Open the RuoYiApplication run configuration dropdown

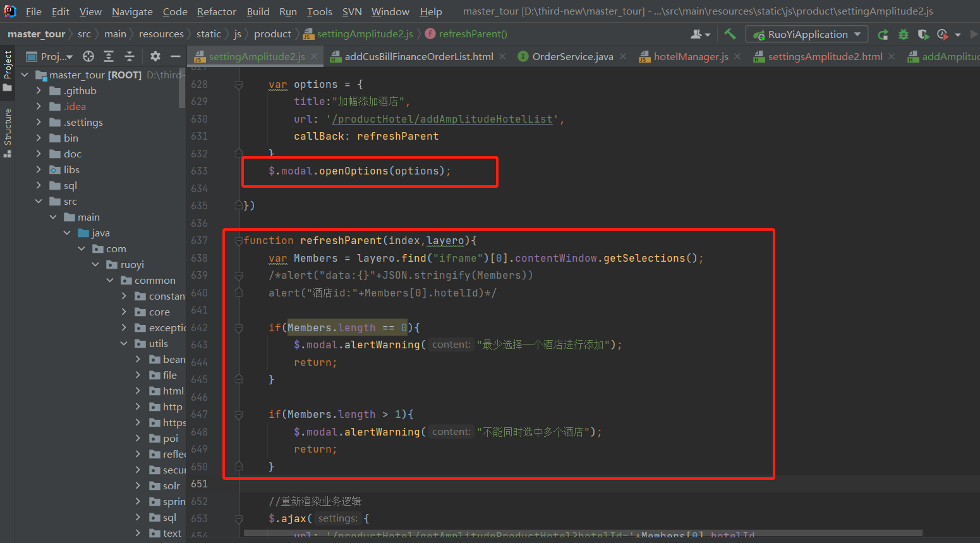[x=806, y=34]
